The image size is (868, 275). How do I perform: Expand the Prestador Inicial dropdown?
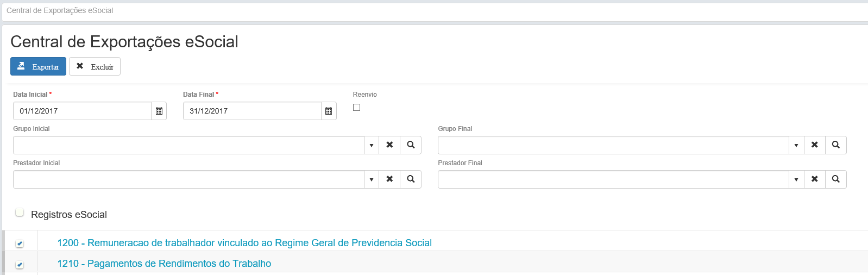point(372,179)
